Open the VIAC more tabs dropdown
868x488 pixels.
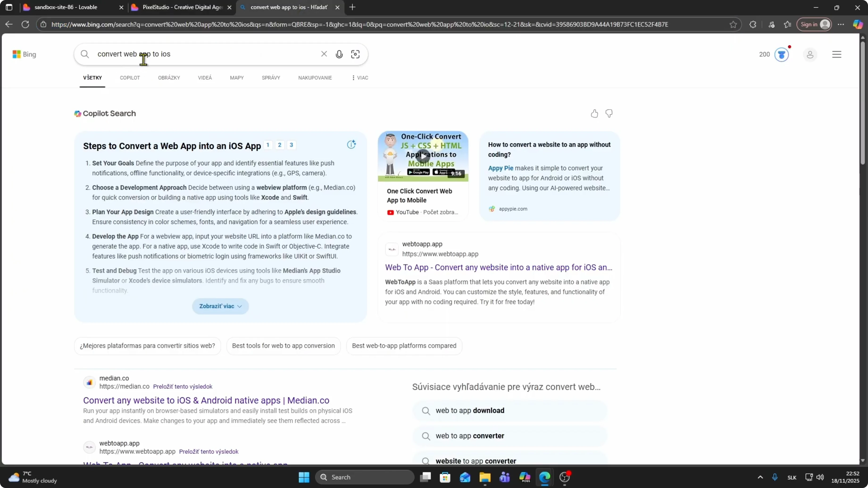[x=360, y=78]
